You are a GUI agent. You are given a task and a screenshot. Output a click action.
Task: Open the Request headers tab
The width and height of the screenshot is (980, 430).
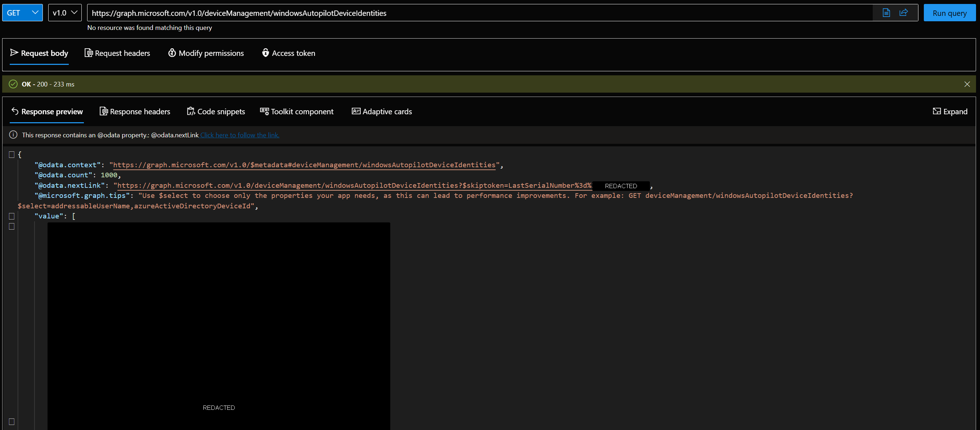tap(117, 53)
